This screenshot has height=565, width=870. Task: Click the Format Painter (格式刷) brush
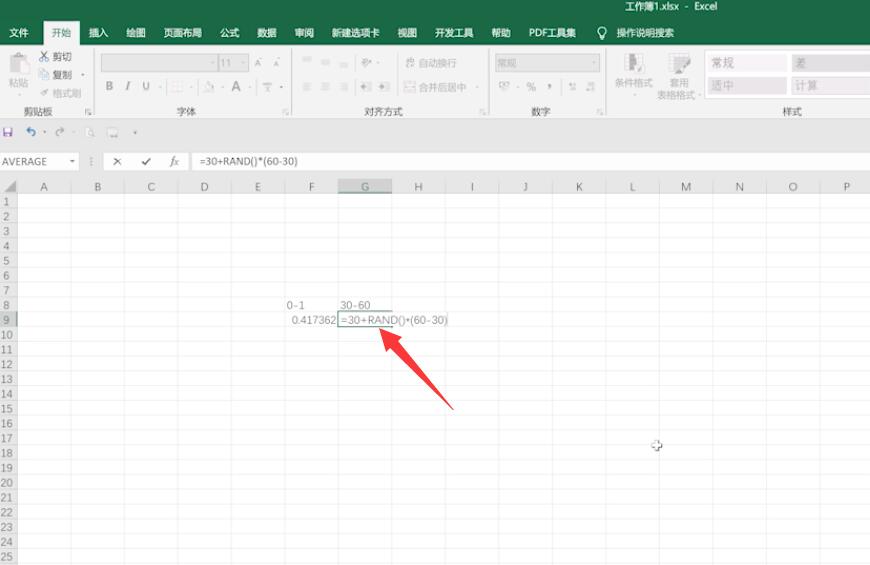coord(44,93)
